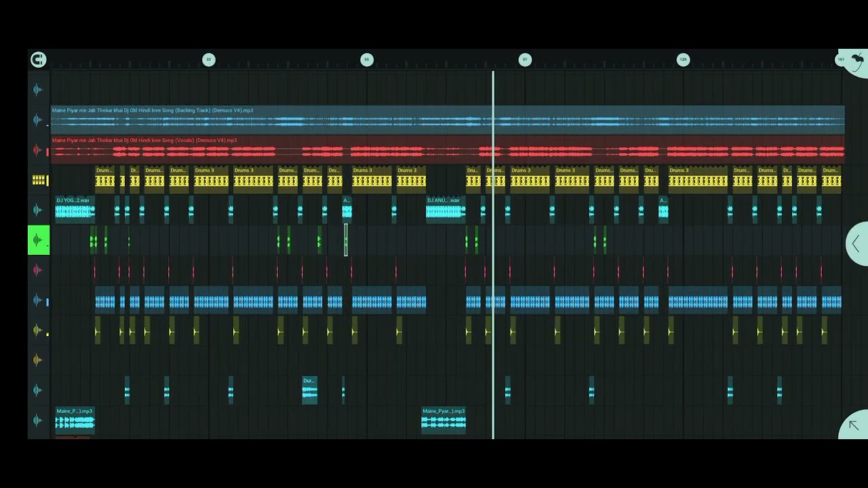Select the yellow-green waveform track icon
This screenshot has height=488, width=868.
pos(38,330)
